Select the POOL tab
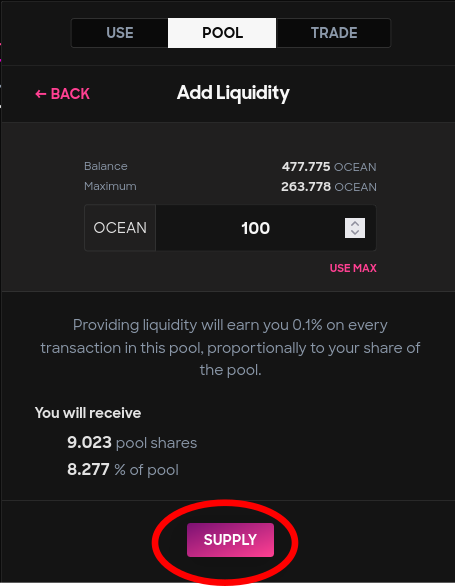Screen dimensions: 455x586 coord(222,33)
